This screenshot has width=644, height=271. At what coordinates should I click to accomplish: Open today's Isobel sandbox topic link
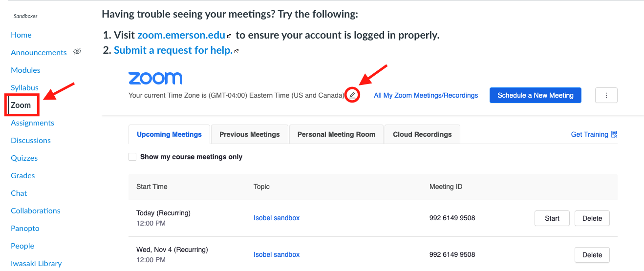tap(277, 218)
